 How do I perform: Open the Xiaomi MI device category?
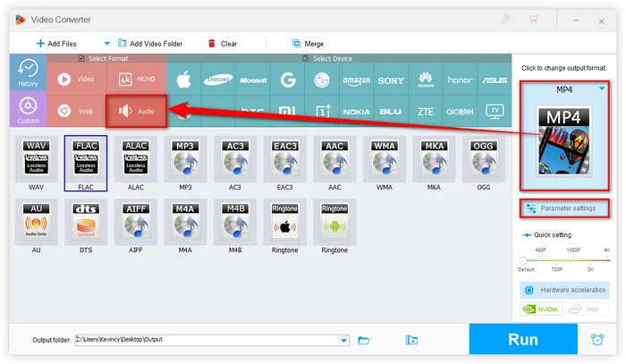[x=287, y=111]
